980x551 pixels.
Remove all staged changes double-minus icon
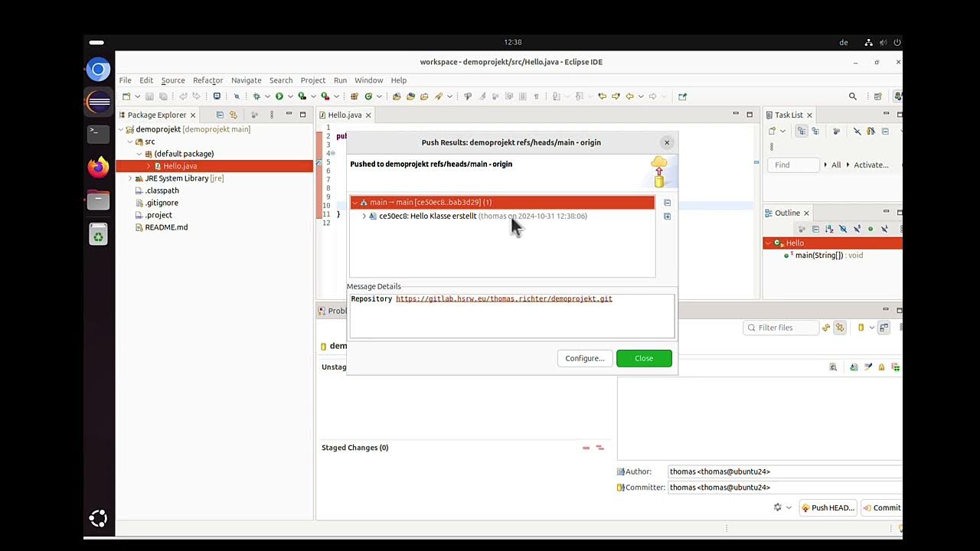(600, 448)
